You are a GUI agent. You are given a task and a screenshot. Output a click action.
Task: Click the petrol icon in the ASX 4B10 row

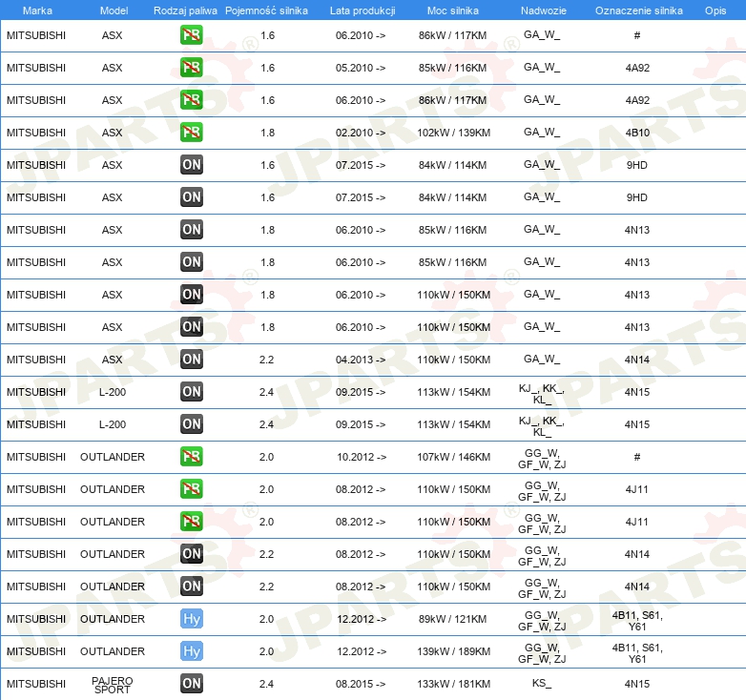pyautogui.click(x=192, y=133)
